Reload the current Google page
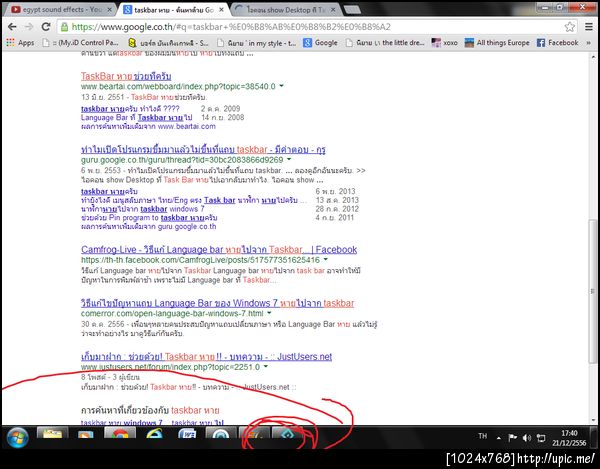Screen dimensions: 600x469 (46, 27)
